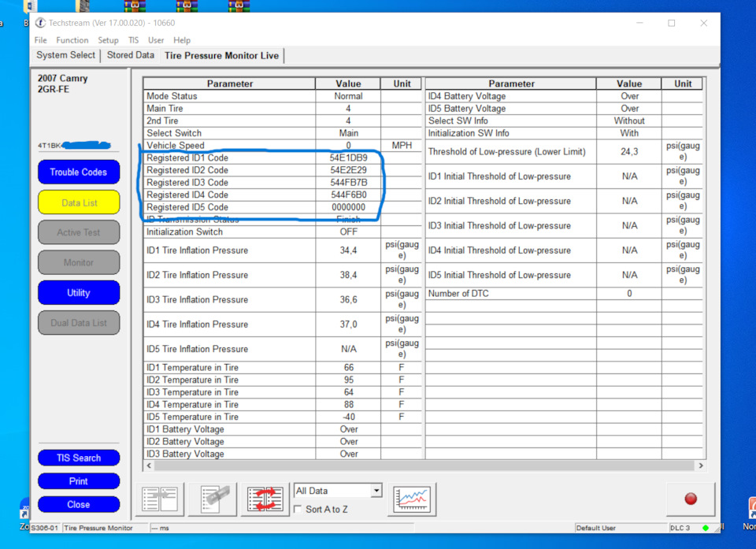Open the Help menu
Screen dimensions: 756x549
point(182,40)
